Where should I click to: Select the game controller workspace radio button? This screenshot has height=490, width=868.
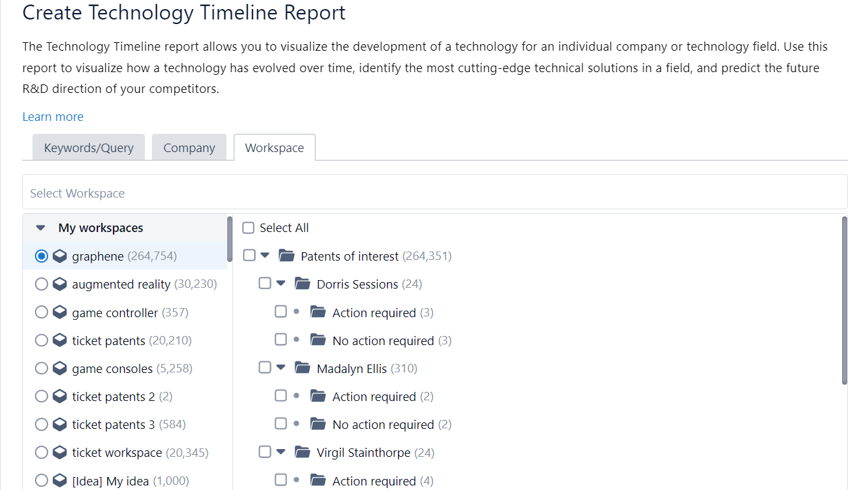coord(42,313)
